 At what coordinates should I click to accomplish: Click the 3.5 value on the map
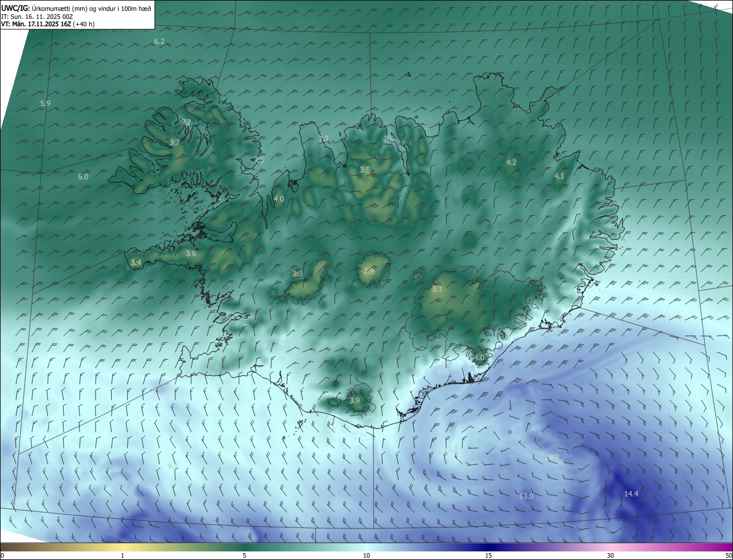click(x=365, y=170)
